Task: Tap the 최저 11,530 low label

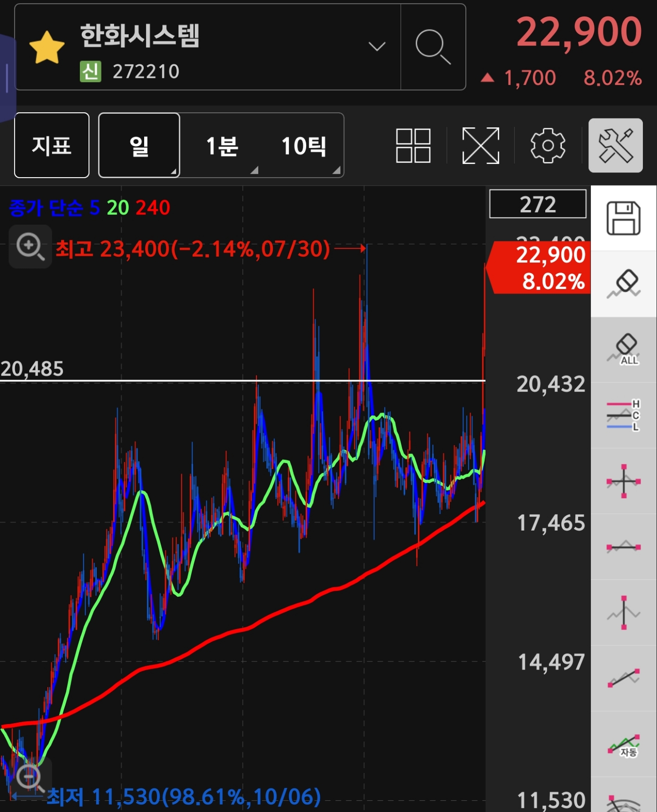Action: coord(184,797)
